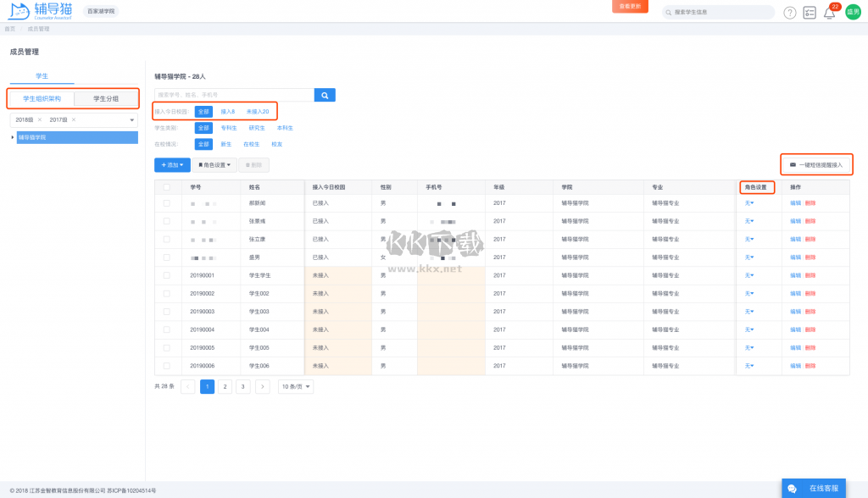868x498 pixels.
Task: Tick checkbox for student 张景维
Action: [x=167, y=221]
